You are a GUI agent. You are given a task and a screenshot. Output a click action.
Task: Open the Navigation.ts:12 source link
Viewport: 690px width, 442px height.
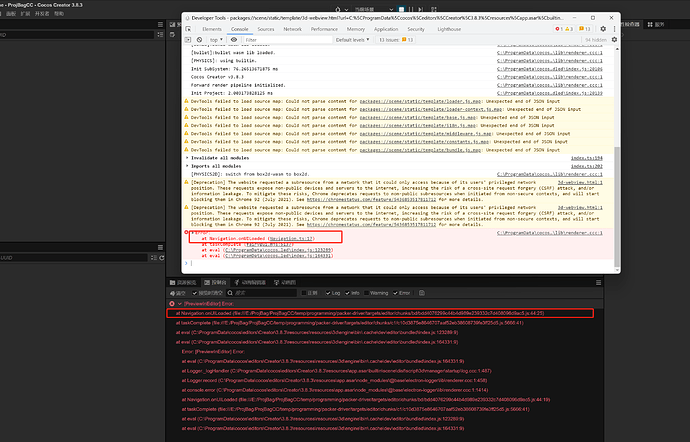291,239
